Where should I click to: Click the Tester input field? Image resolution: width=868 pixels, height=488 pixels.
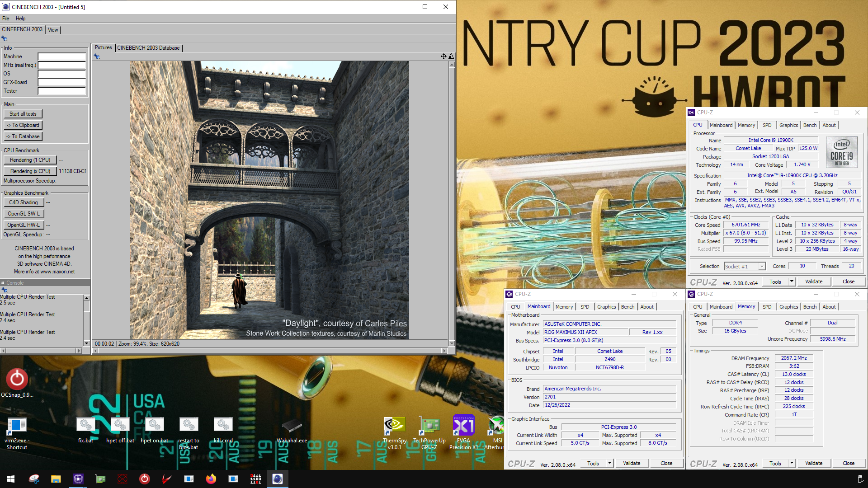(x=61, y=91)
